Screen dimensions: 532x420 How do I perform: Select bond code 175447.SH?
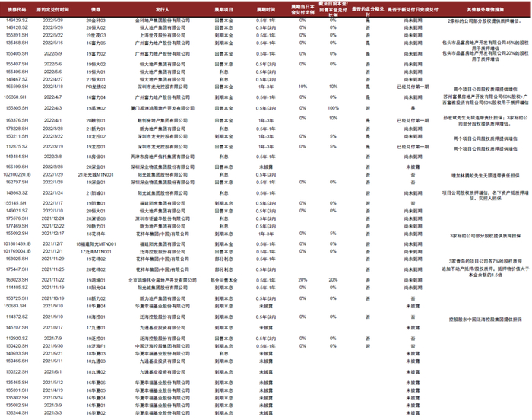17,269
